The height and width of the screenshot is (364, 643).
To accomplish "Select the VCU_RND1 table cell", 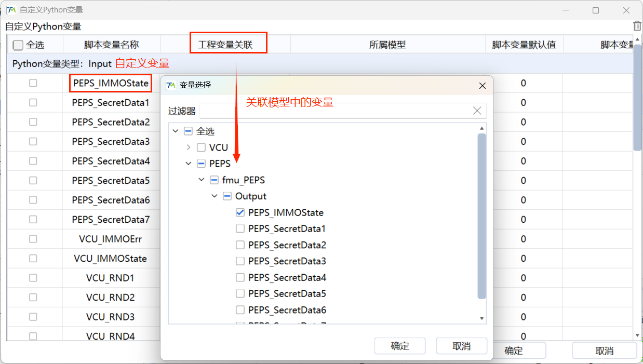I will point(111,278).
